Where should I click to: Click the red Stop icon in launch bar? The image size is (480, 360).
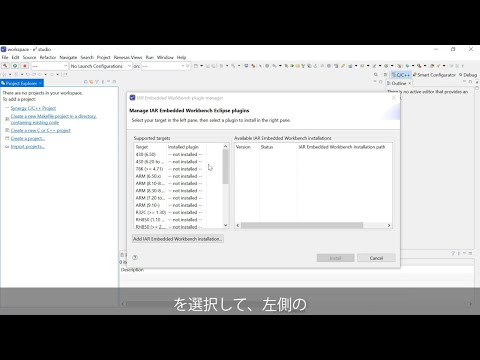tap(24, 66)
